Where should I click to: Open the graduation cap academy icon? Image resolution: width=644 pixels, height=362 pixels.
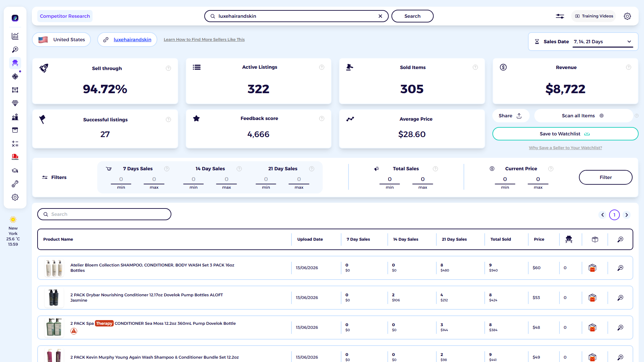tap(15, 171)
